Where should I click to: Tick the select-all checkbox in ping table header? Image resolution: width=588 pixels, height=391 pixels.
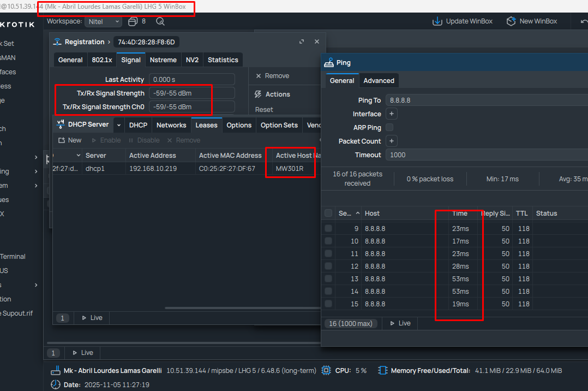(x=328, y=214)
